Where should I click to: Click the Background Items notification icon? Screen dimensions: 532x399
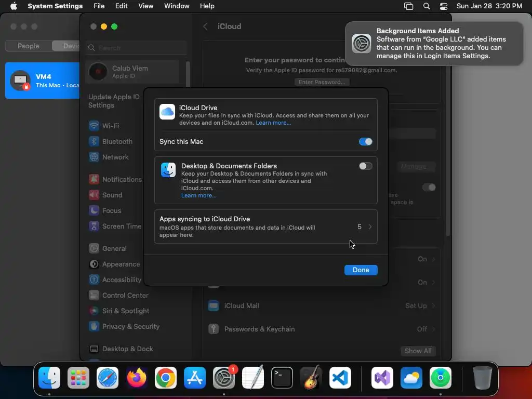(362, 44)
